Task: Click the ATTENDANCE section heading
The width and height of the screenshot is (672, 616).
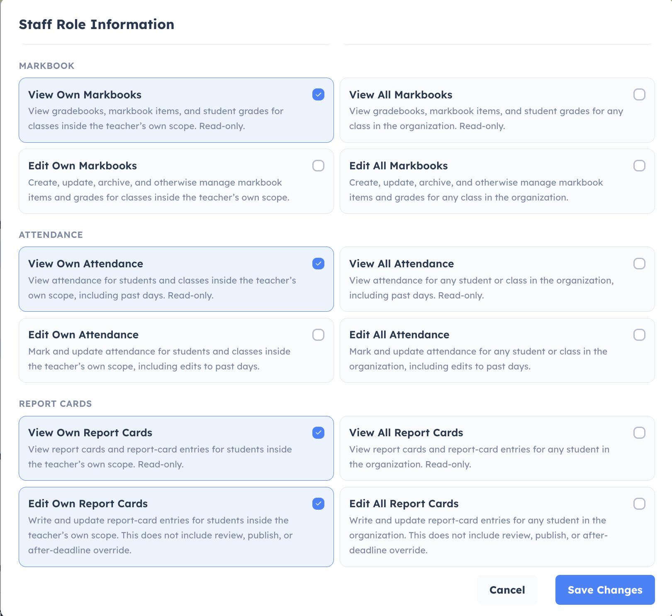Action: tap(51, 235)
